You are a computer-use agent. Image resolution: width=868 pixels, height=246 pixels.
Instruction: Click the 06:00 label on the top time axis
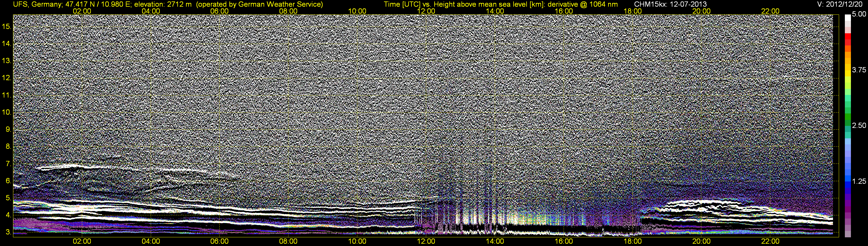tap(219, 11)
